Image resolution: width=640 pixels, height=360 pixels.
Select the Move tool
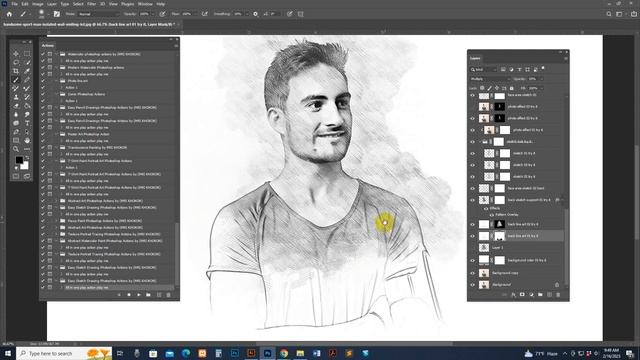[16, 53]
